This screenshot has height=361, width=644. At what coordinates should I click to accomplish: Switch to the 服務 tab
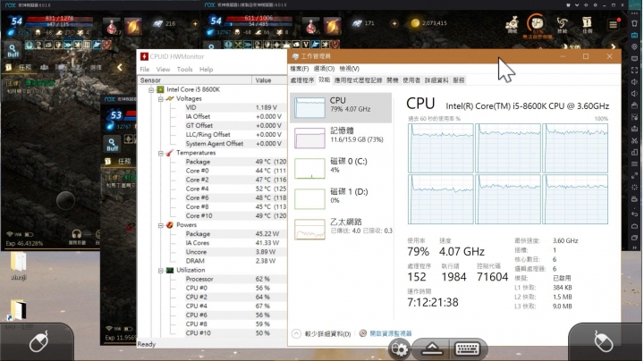[x=459, y=80]
